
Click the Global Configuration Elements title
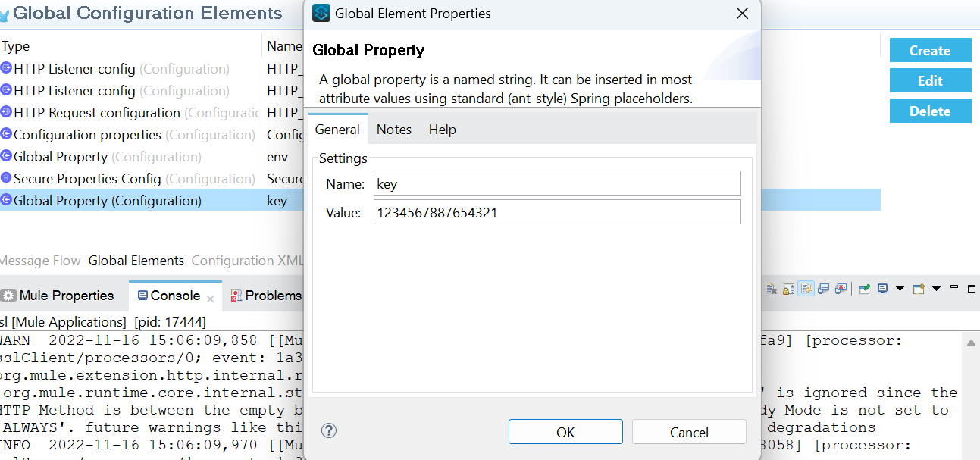148,13
